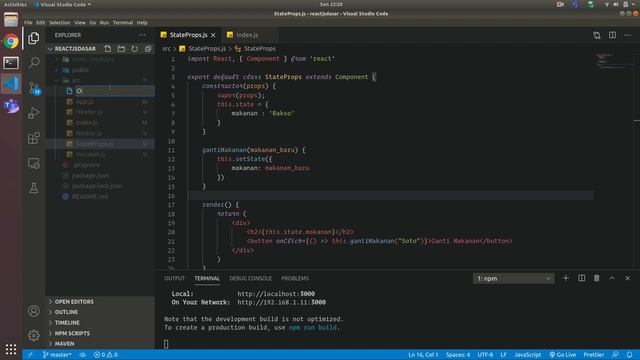Open Explorer views and more actions menu
Image resolution: width=640 pixels, height=360 pixels.
tap(142, 35)
